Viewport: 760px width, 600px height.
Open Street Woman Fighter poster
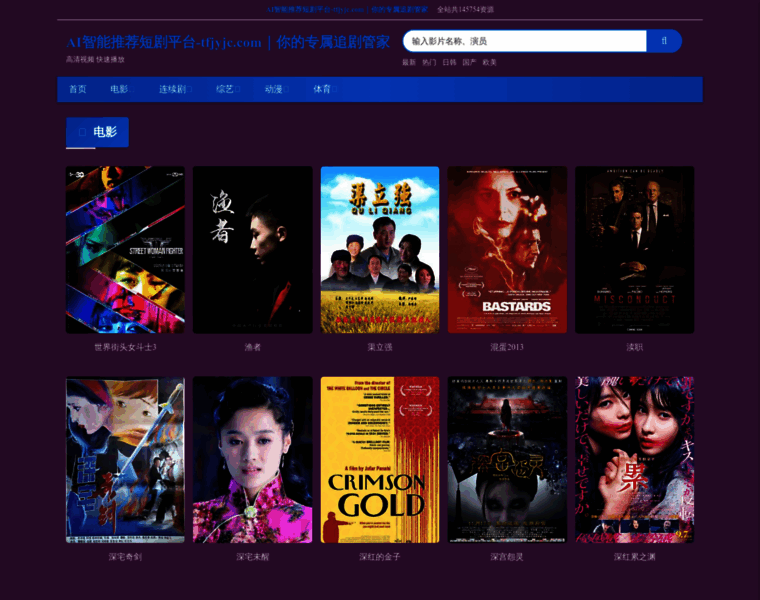pos(125,250)
